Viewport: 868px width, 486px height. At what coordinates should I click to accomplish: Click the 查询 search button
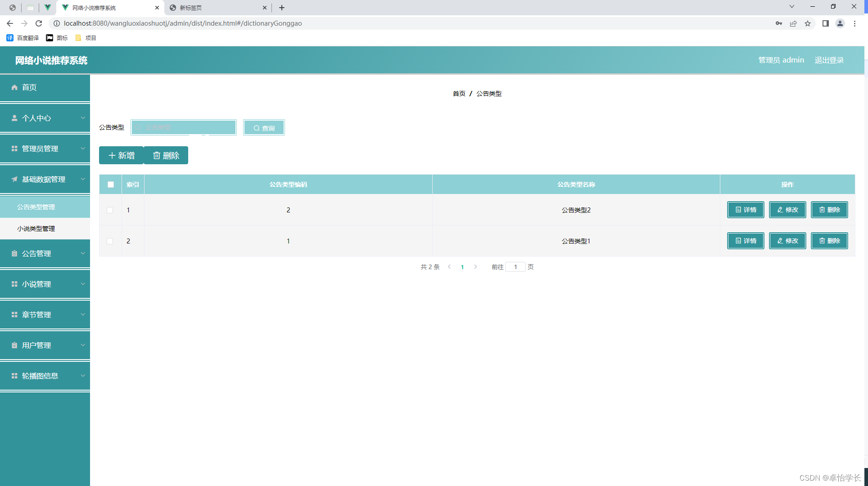point(264,128)
